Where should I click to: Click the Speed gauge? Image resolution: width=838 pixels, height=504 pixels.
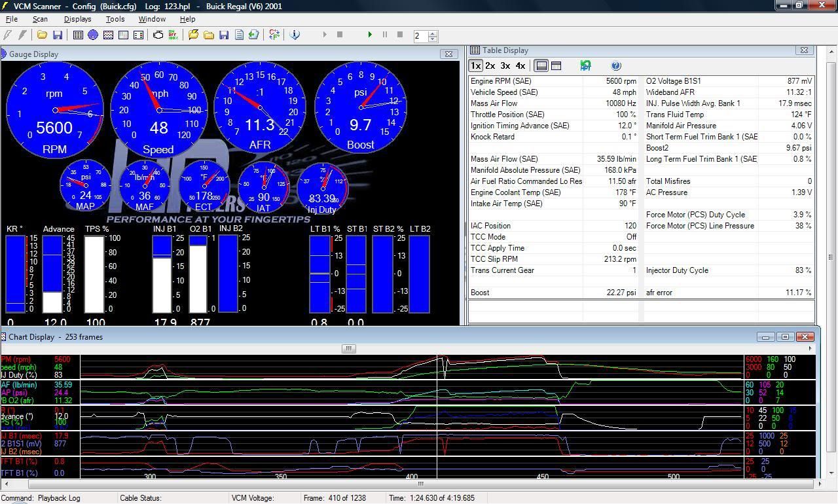coord(159,109)
